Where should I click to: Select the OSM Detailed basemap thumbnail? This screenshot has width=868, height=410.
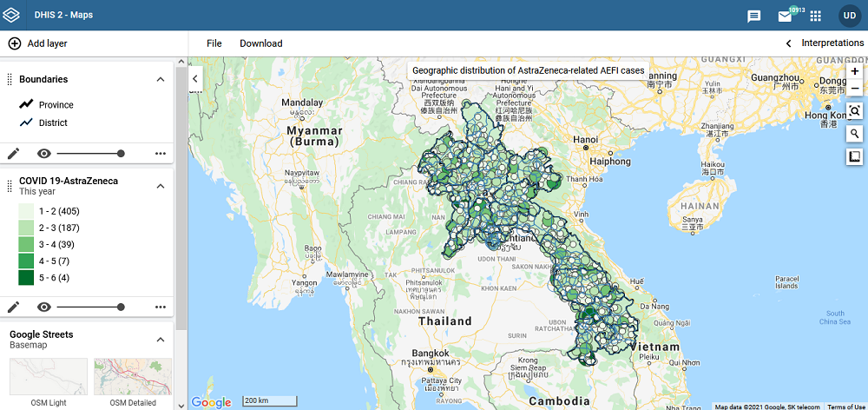point(133,376)
